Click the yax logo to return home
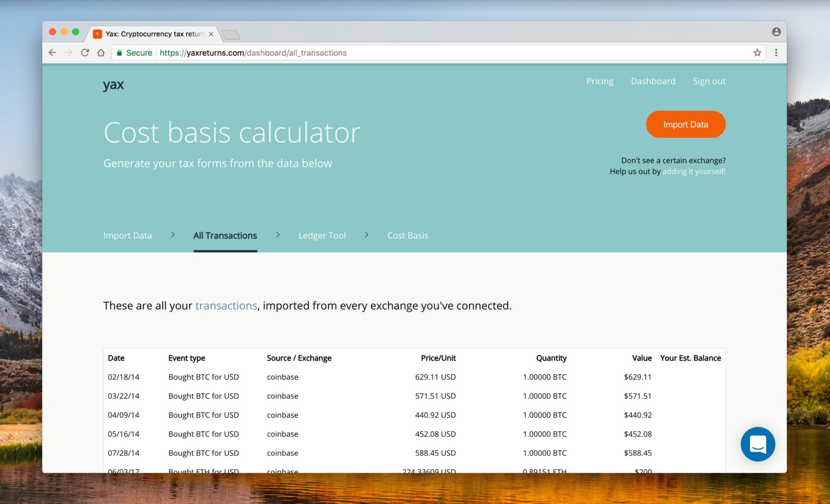The width and height of the screenshot is (830, 504). coord(113,84)
